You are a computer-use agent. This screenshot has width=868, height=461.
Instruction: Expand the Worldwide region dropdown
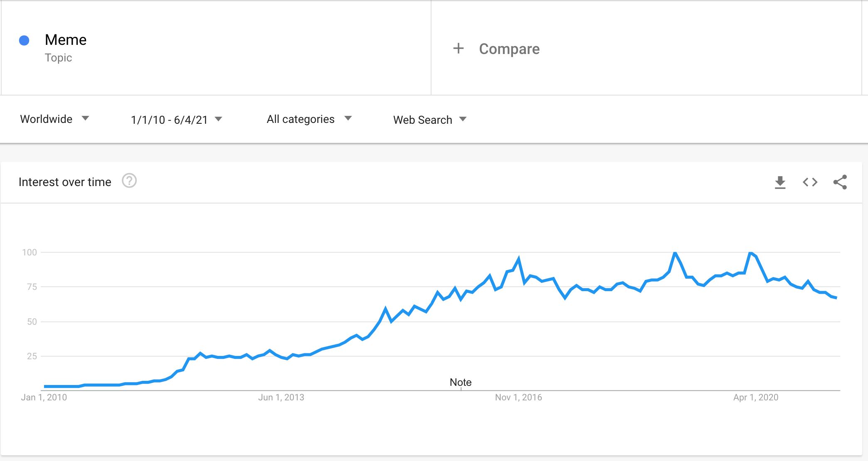point(54,119)
